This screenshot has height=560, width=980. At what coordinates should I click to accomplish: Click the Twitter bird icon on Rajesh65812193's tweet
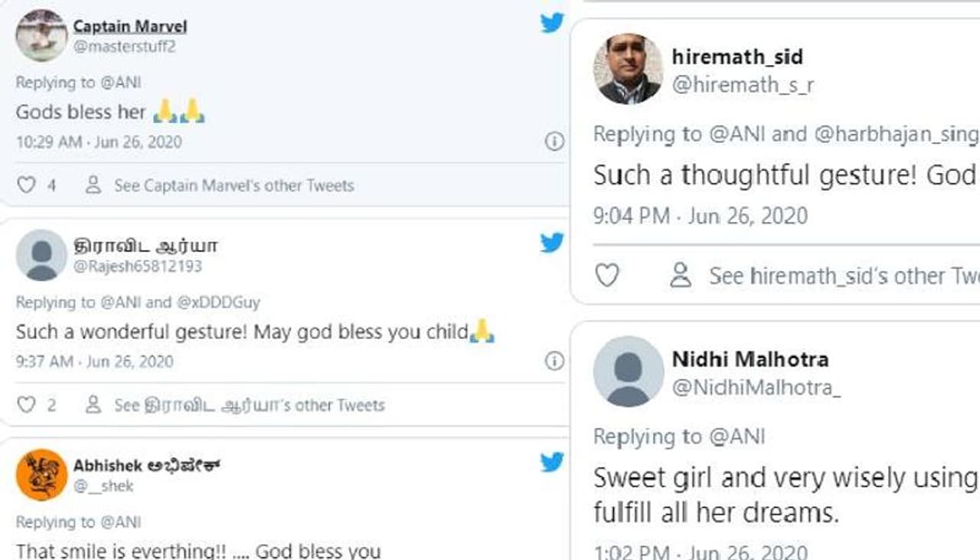pos(551,243)
